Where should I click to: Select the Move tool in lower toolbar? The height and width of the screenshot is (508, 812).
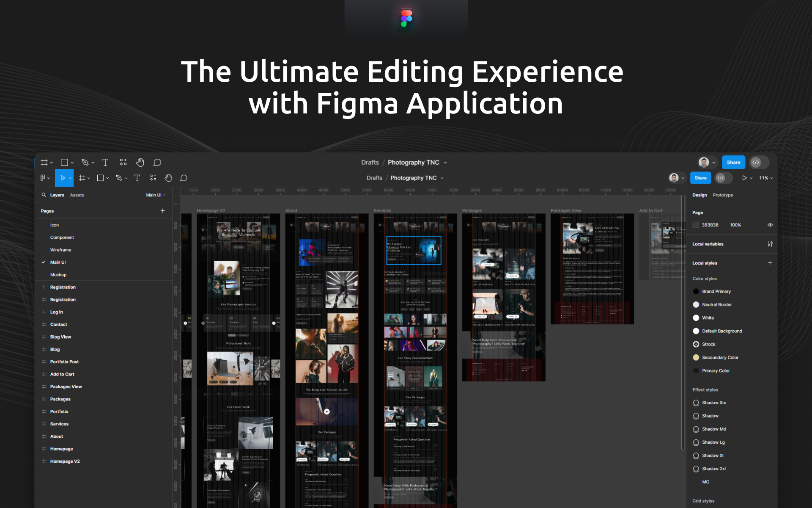[63, 178]
